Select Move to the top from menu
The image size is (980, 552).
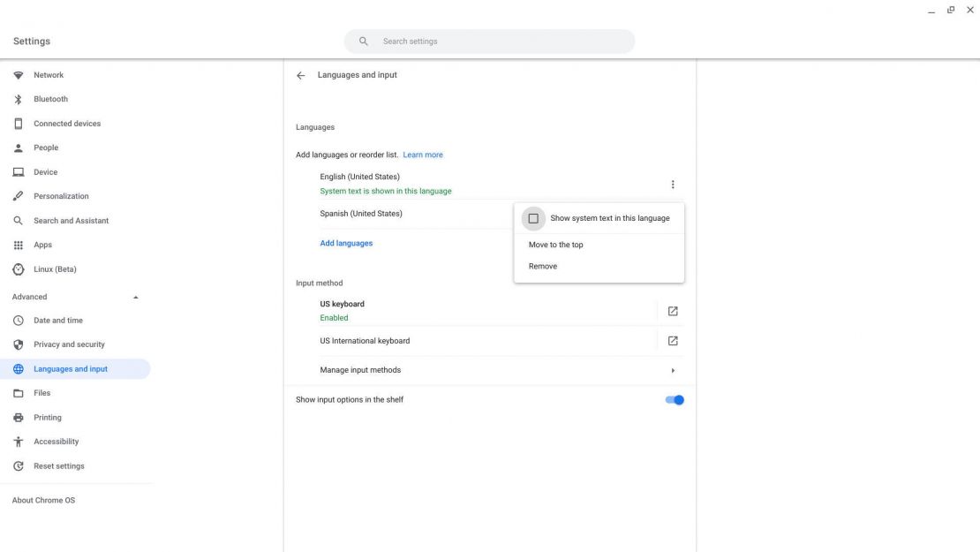555,244
